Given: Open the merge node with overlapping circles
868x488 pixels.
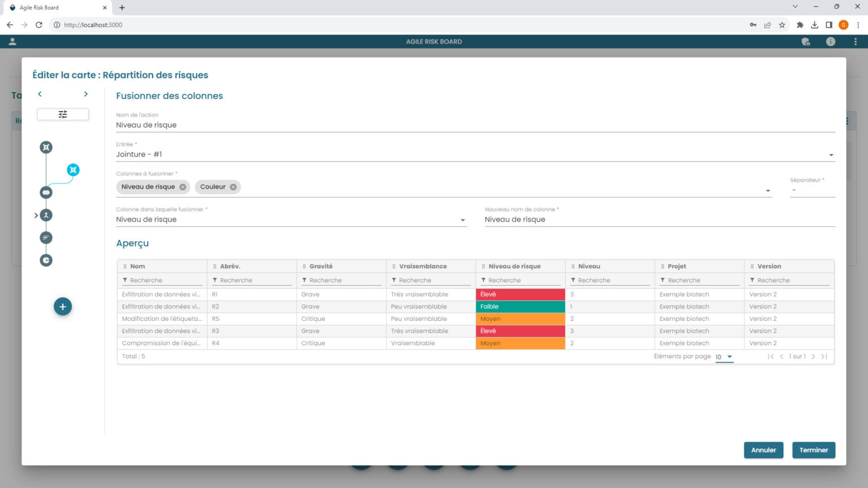Looking at the screenshot, I should [46, 192].
